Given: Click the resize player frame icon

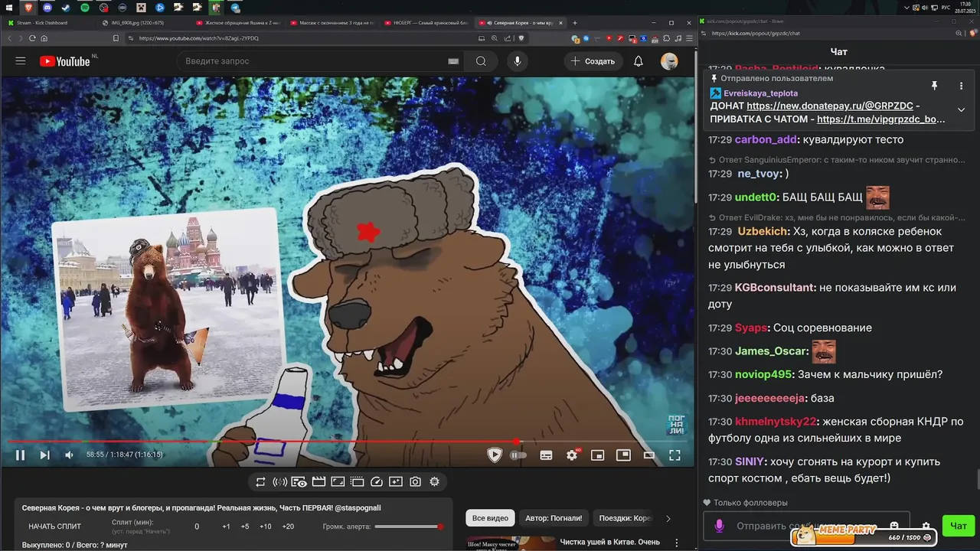Looking at the screenshot, I should [x=338, y=482].
